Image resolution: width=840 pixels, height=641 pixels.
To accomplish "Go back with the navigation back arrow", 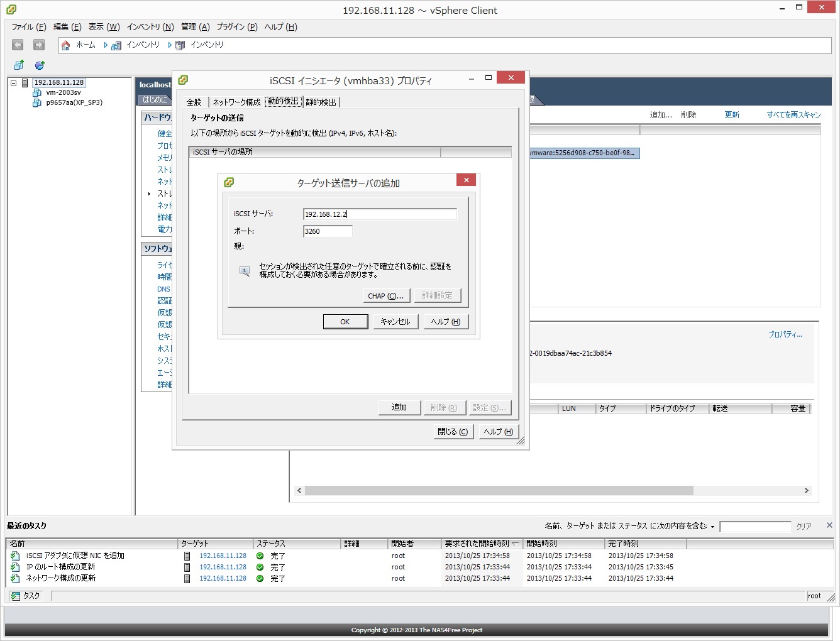I will click(x=18, y=45).
